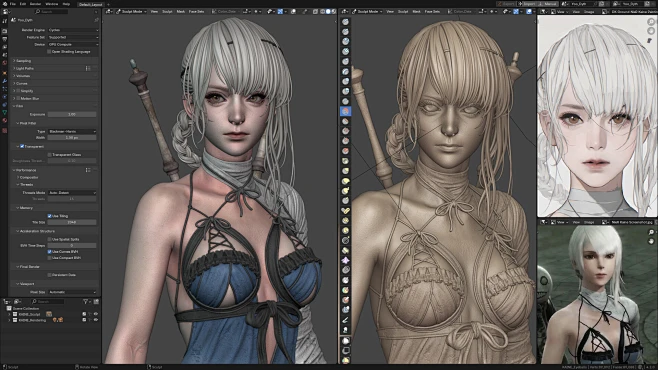Screen dimensions: 658x370
Task: Open Device GPU Compute dropdown
Action: pyautogui.click(x=73, y=44)
